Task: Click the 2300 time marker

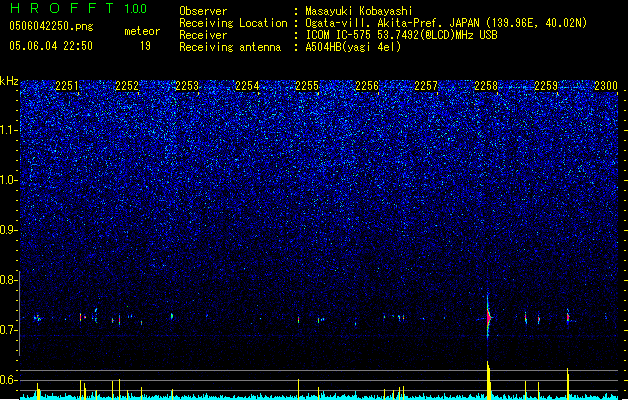Action: [x=606, y=86]
